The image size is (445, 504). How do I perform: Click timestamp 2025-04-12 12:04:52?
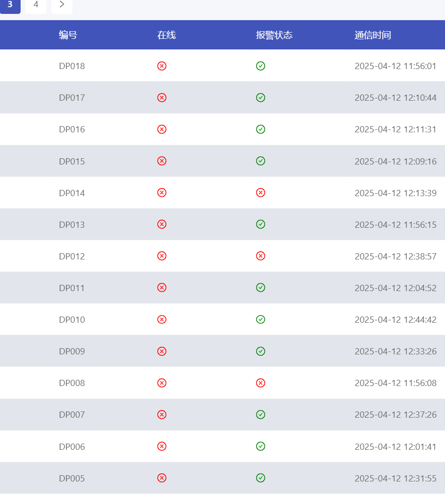[396, 288]
